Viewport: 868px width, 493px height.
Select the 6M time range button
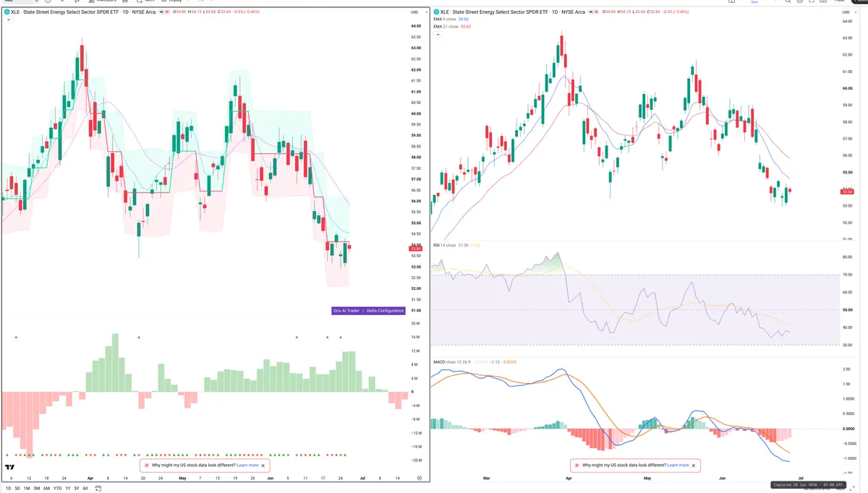46,488
